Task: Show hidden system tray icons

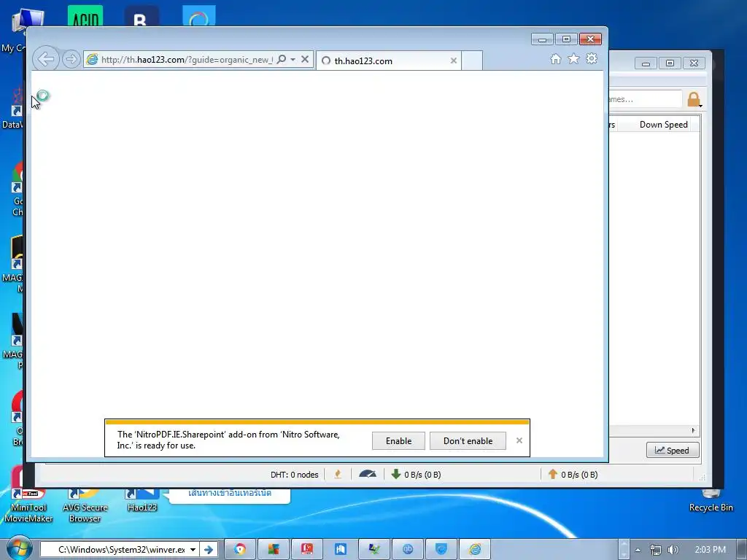Action: [638, 550]
